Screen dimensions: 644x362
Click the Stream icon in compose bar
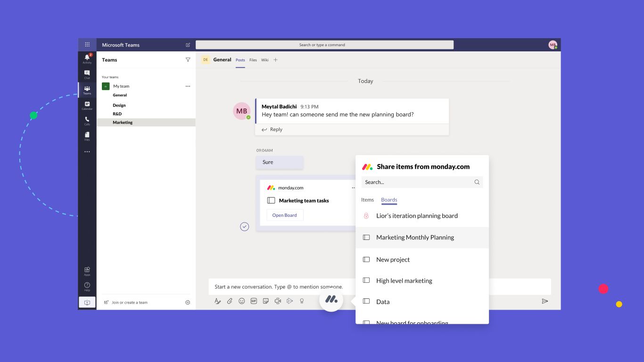coord(290,301)
